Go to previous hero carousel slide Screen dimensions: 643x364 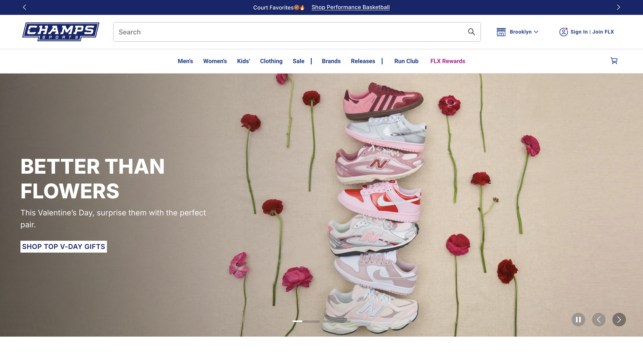click(599, 319)
